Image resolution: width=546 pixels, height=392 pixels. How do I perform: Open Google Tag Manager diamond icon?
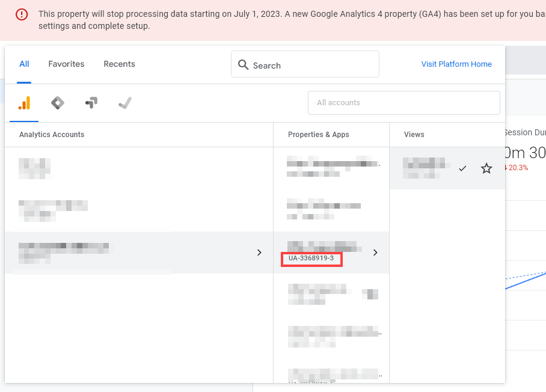point(57,102)
